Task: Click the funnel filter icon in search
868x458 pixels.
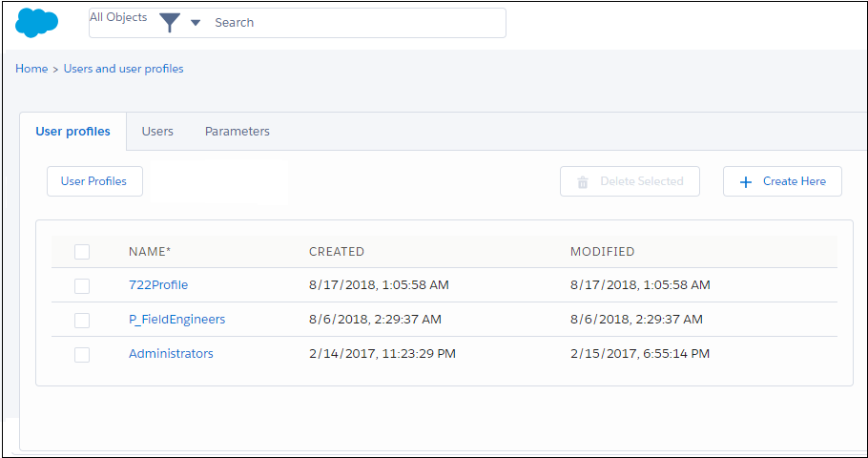Action: point(170,23)
